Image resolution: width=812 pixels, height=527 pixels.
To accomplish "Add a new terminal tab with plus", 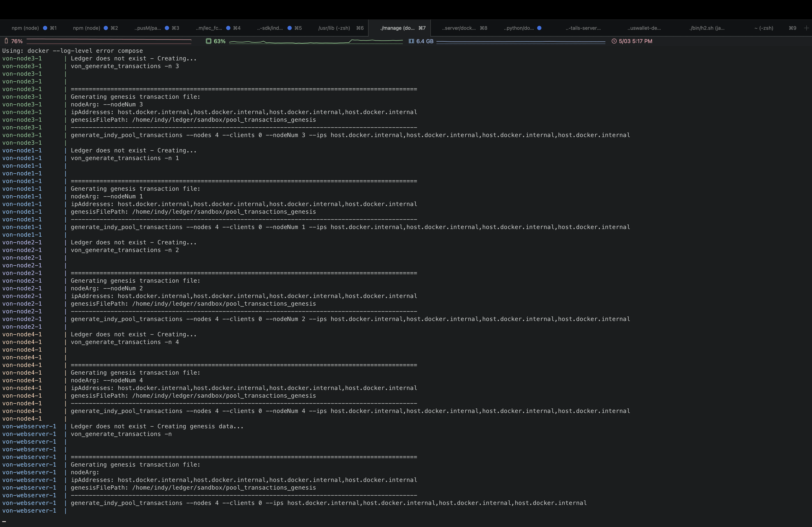I will coord(806,28).
